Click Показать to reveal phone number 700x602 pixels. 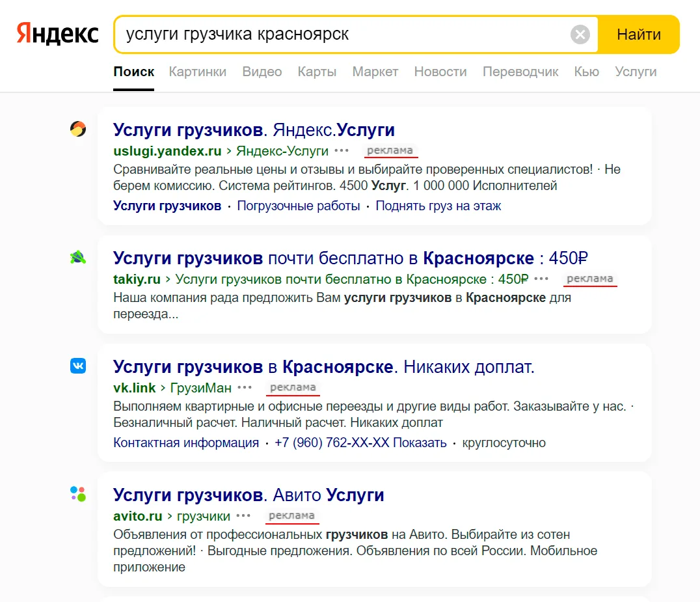tap(420, 443)
